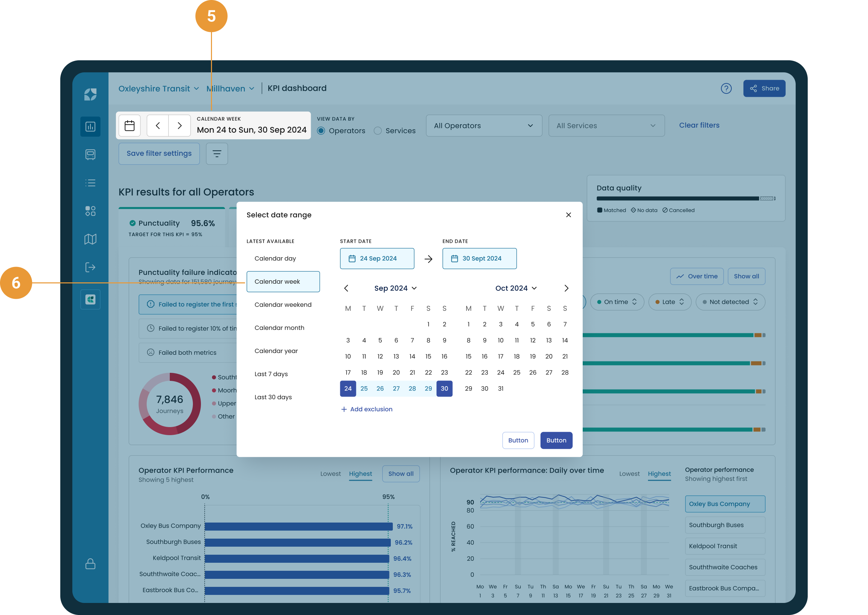The width and height of the screenshot is (868, 615).
Task: Open the Sep 2024 month dropdown
Action: click(395, 288)
